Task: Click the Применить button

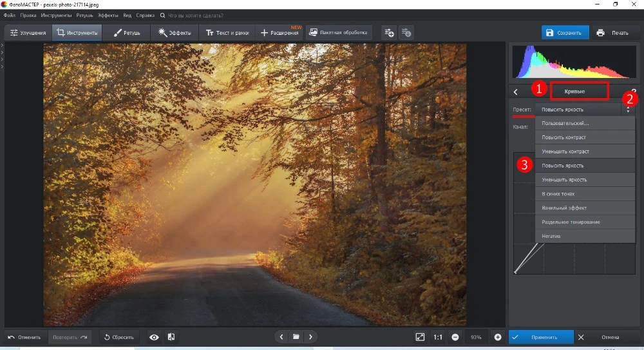Action: 540,337
